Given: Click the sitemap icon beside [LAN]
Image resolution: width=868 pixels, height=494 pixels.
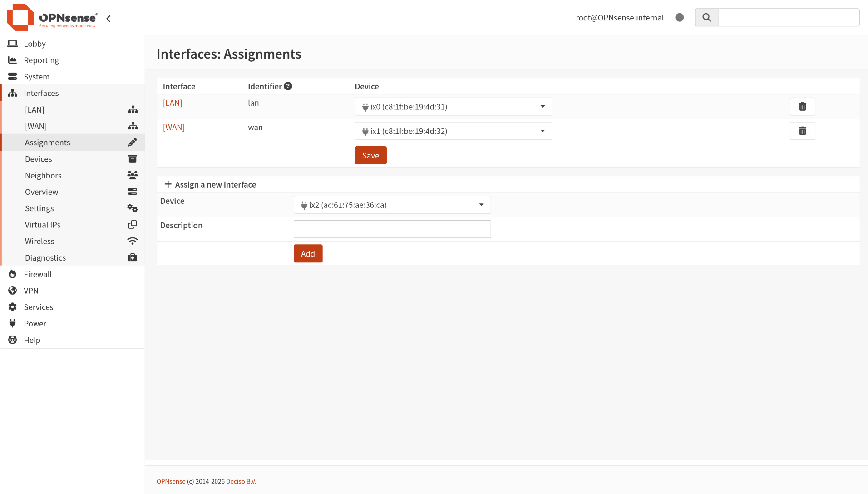Looking at the screenshot, I should tap(133, 109).
